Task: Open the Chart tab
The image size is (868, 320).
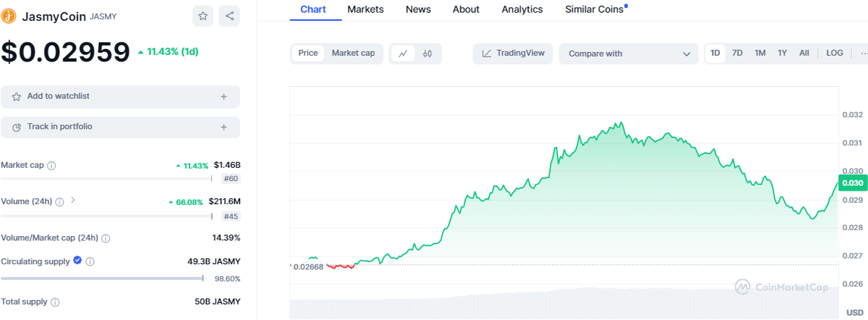Action: (x=314, y=10)
